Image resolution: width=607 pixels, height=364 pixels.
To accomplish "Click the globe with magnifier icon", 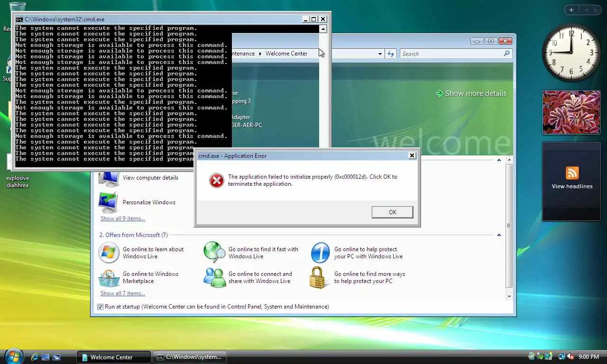I will [x=214, y=253].
